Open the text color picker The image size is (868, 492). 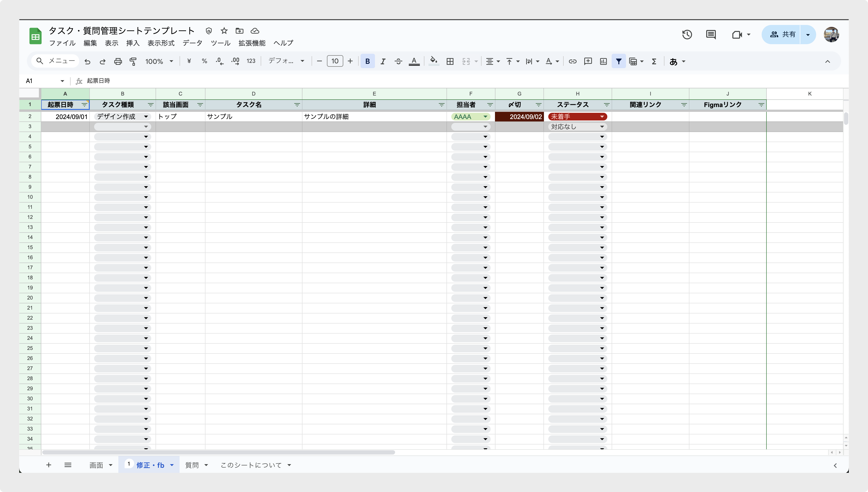pos(414,61)
